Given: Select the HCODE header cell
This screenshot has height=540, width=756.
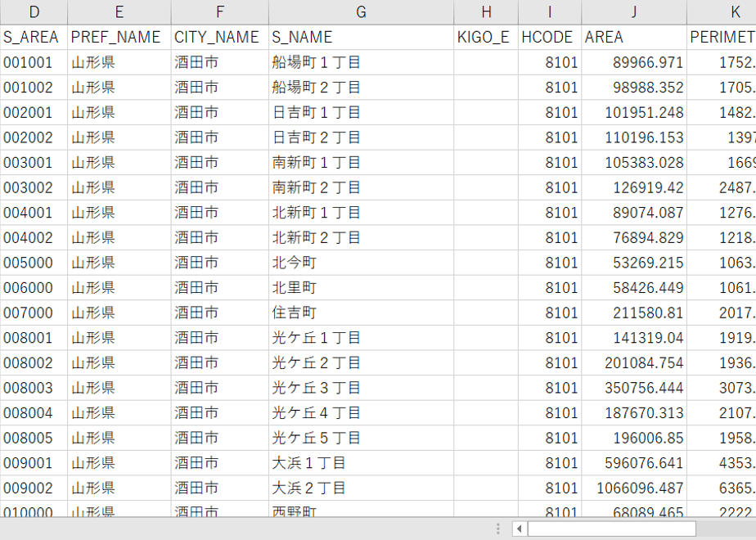Looking at the screenshot, I should coord(550,37).
